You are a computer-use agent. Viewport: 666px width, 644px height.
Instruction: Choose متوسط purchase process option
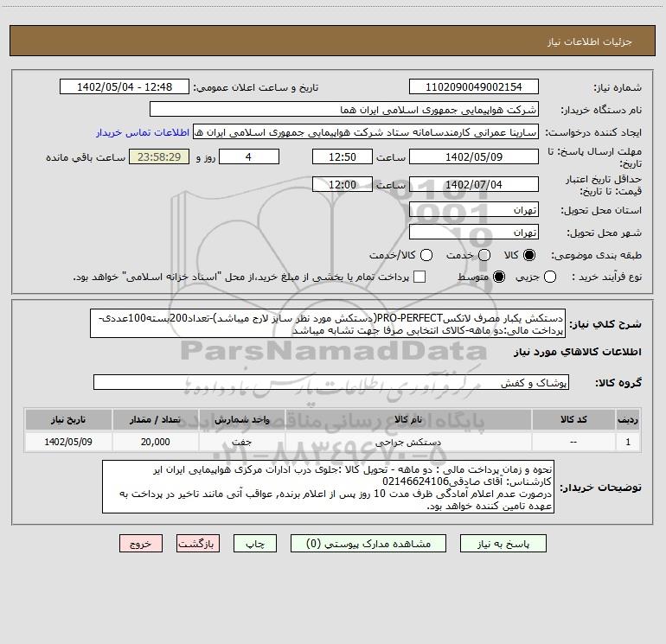tap(499, 277)
